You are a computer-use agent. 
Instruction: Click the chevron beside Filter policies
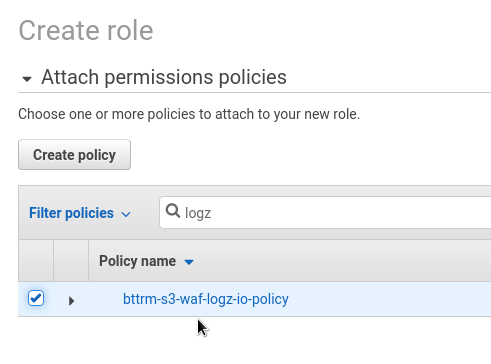coord(126,214)
